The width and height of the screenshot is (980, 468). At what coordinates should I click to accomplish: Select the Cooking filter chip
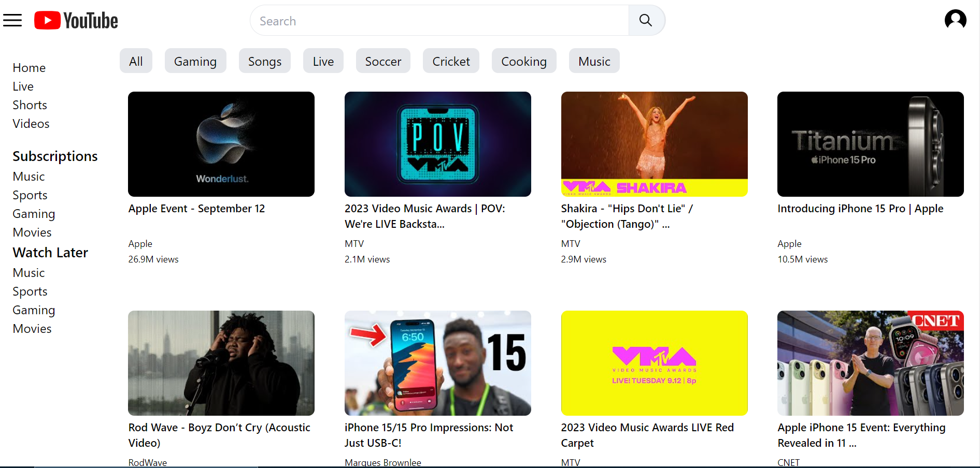[x=524, y=61]
